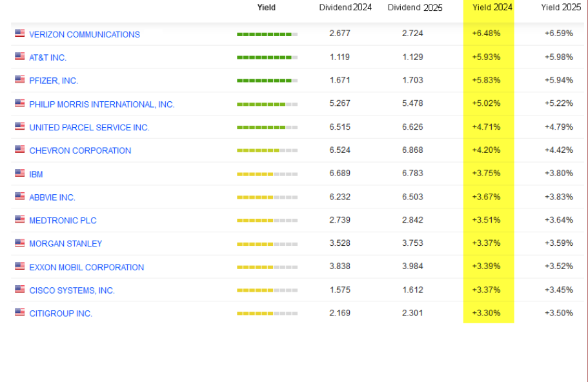
Task: Click the flag icon beside Pfizer, Inc.
Action: [19, 80]
